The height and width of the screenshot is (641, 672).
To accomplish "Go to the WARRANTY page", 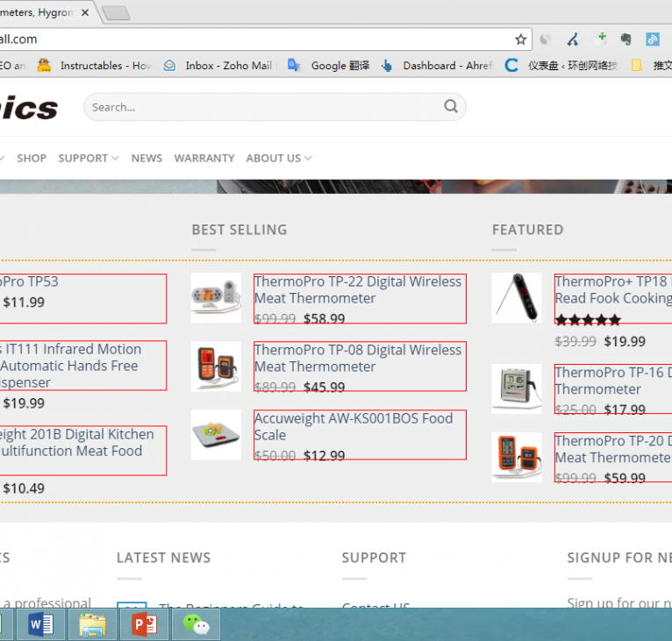I will pyautogui.click(x=204, y=158).
